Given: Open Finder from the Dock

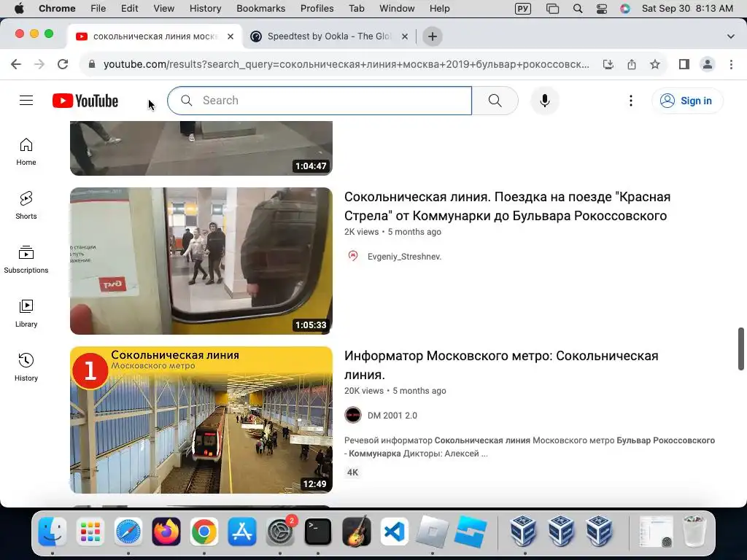Looking at the screenshot, I should [x=53, y=532].
